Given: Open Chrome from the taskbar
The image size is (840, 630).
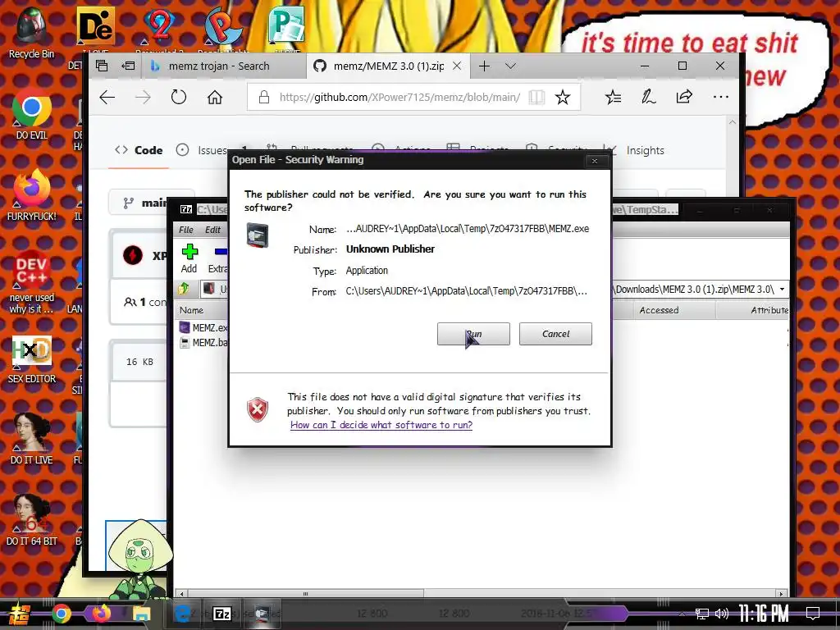Looking at the screenshot, I should click(61, 614).
